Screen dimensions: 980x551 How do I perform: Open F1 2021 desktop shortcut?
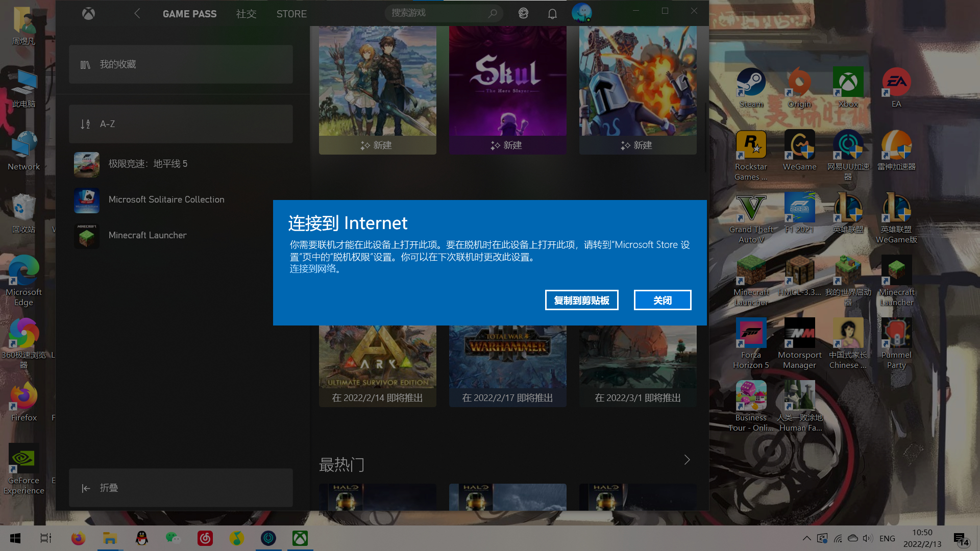(799, 214)
